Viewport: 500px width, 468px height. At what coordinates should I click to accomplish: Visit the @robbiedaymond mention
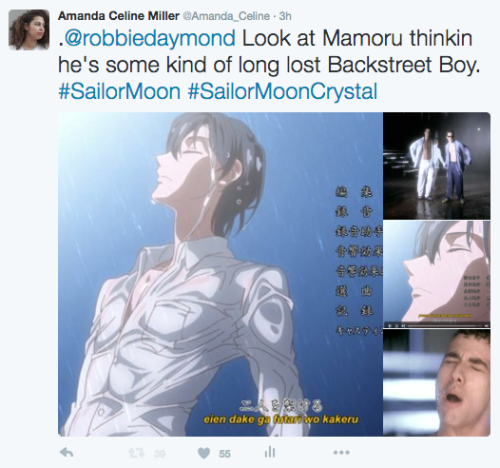(x=149, y=38)
